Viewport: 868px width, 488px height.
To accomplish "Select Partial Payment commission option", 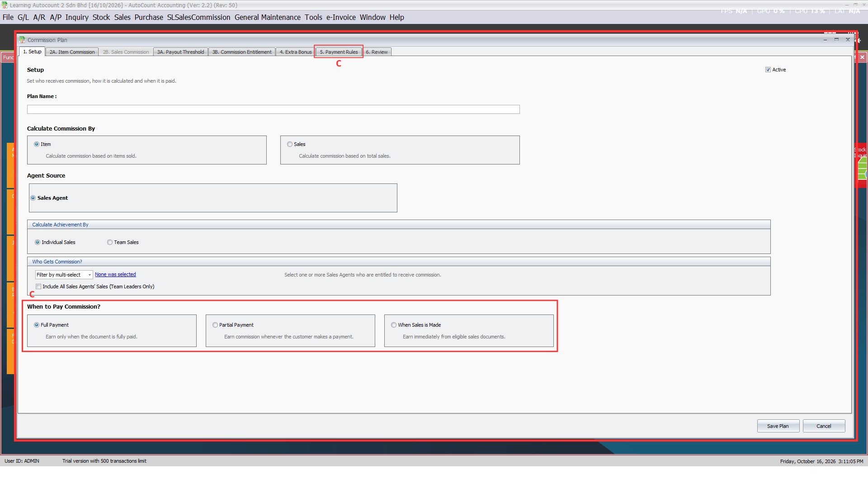I will [x=215, y=325].
